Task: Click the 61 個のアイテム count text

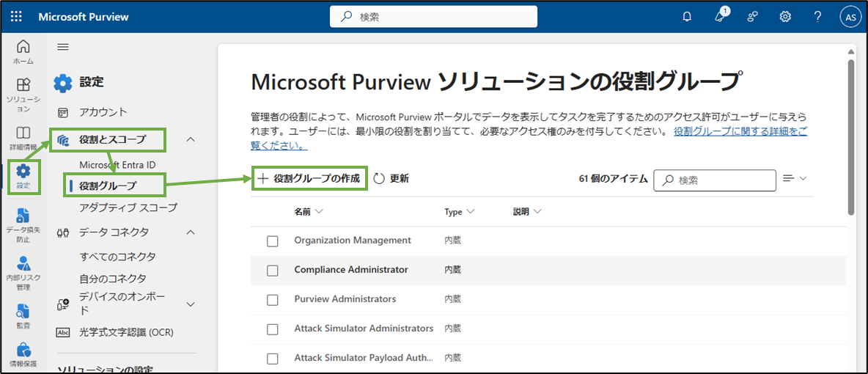Action: click(614, 178)
